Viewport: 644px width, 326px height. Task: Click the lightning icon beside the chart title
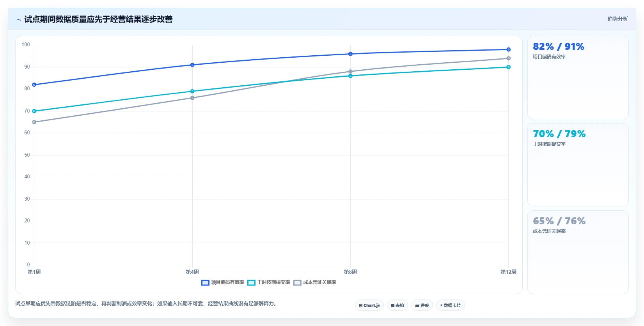[x=18, y=19]
